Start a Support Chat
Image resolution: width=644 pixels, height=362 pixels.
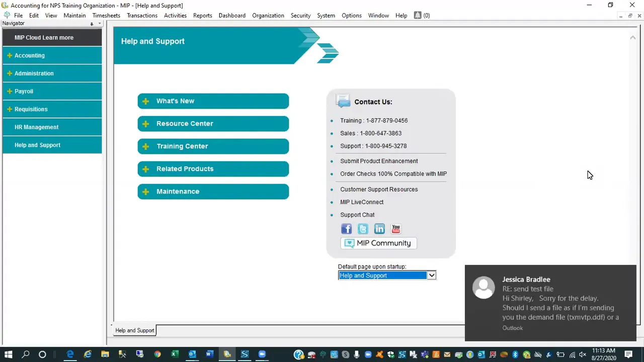coord(357,215)
